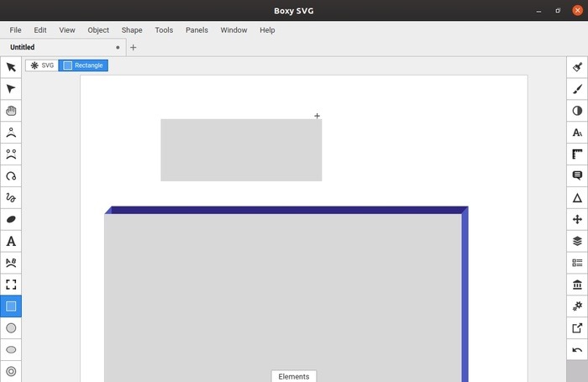
Task: Open the History undo panel
Action: coord(577,350)
